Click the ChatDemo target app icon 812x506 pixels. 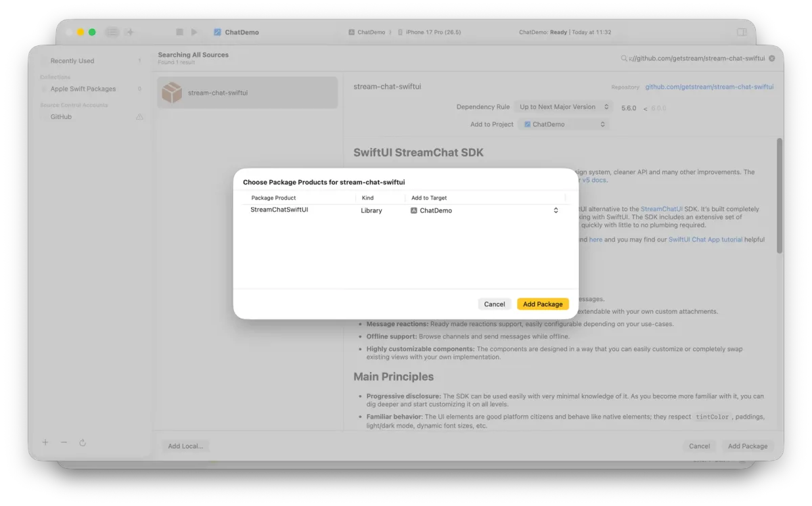click(414, 210)
